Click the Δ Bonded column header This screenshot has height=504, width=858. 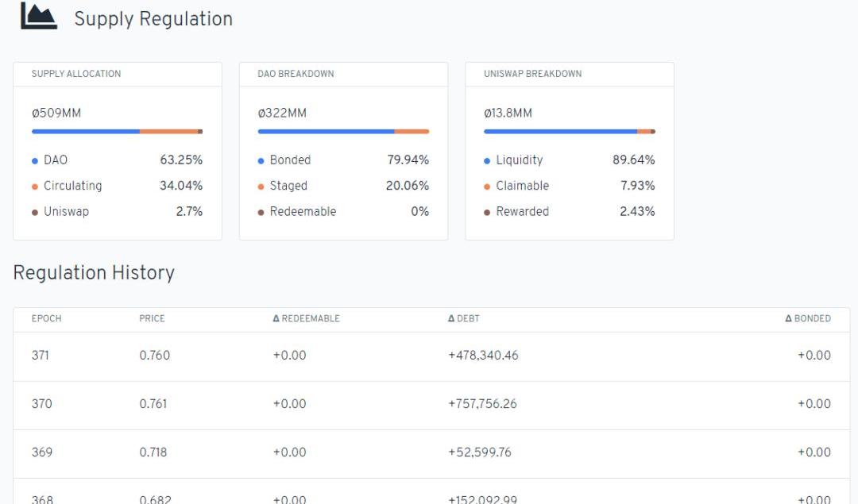(x=807, y=319)
